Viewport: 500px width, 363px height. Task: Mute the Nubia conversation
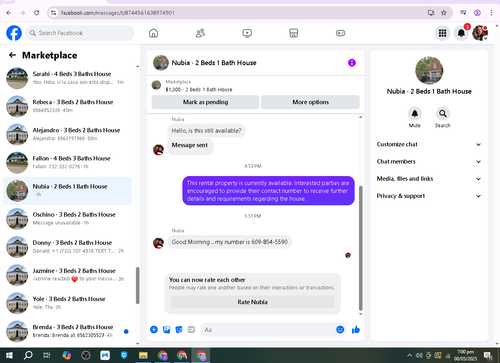(415, 114)
